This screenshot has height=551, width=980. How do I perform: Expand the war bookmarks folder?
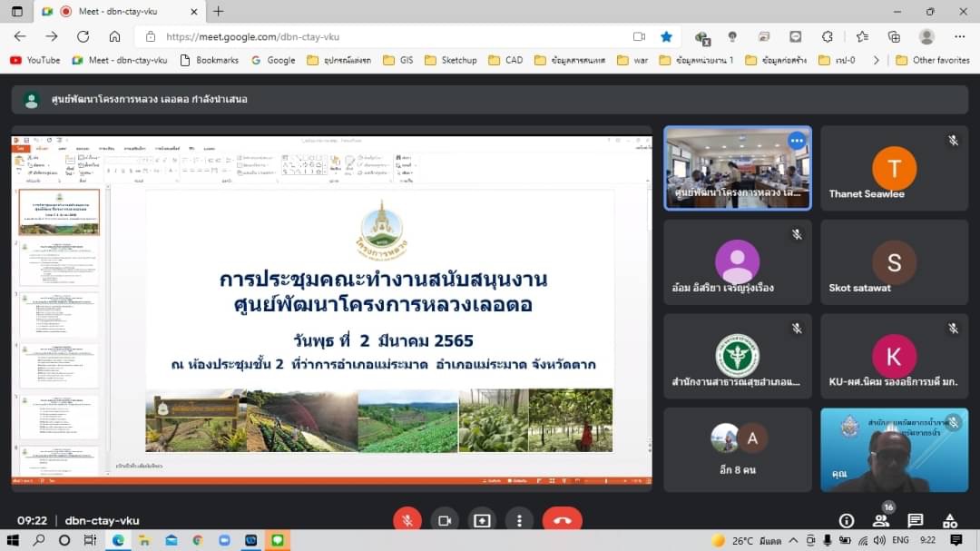point(632,60)
